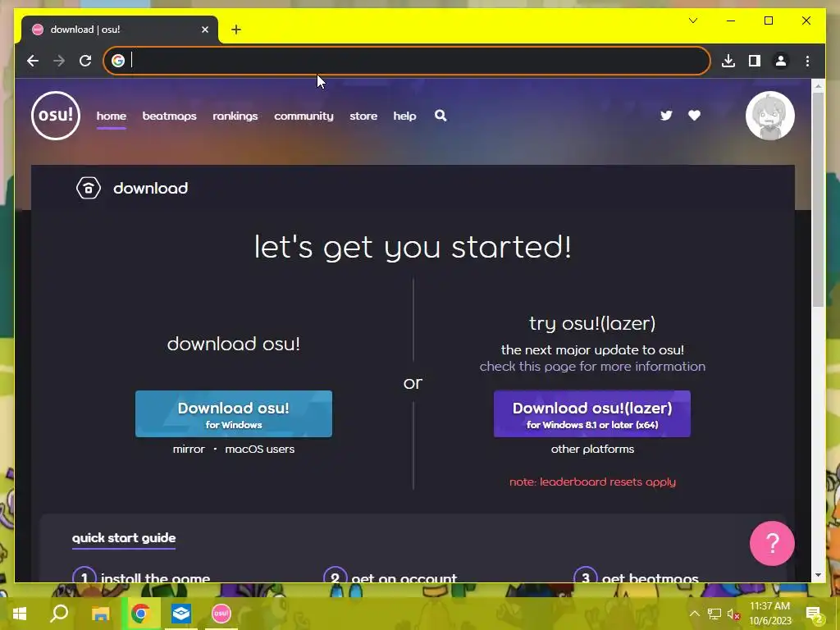Follow the mirror download link
The image size is (840, 630).
(189, 449)
